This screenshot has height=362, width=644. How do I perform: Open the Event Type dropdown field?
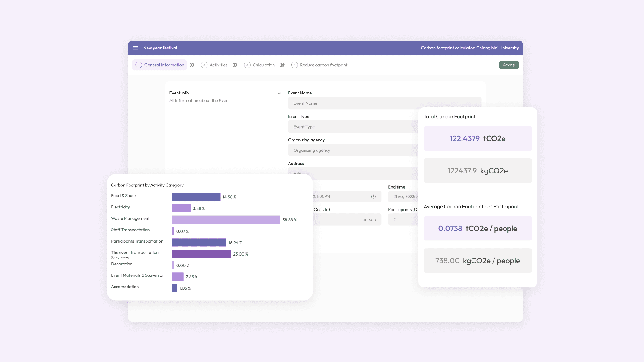[x=353, y=127]
